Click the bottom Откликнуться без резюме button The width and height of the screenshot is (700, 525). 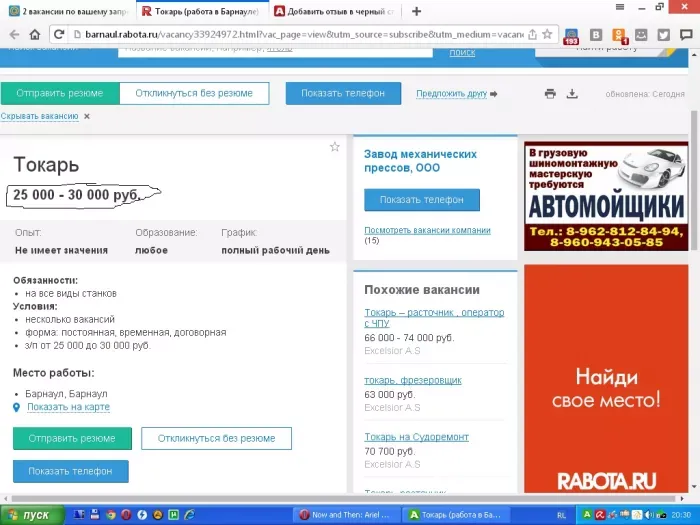217,438
